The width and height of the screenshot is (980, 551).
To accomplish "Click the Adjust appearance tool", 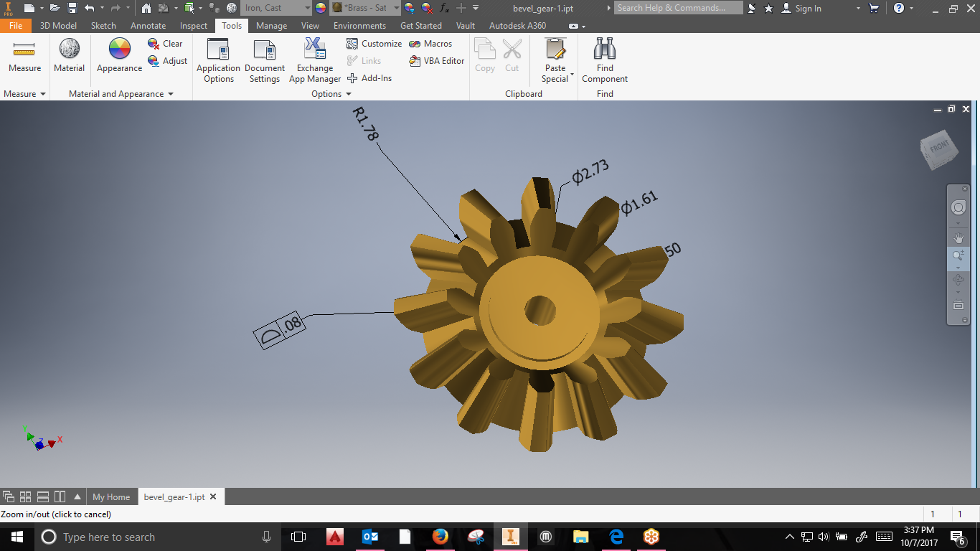I will tap(168, 61).
